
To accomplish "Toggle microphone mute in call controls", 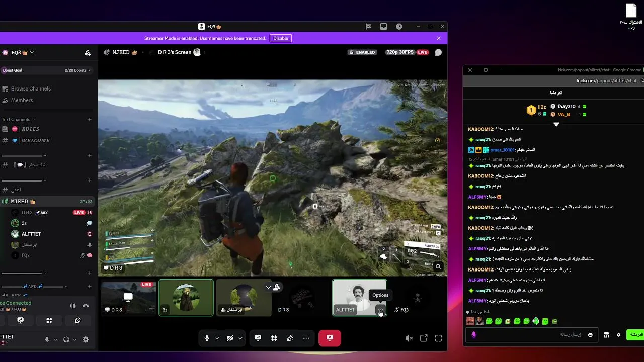I will [x=207, y=338].
